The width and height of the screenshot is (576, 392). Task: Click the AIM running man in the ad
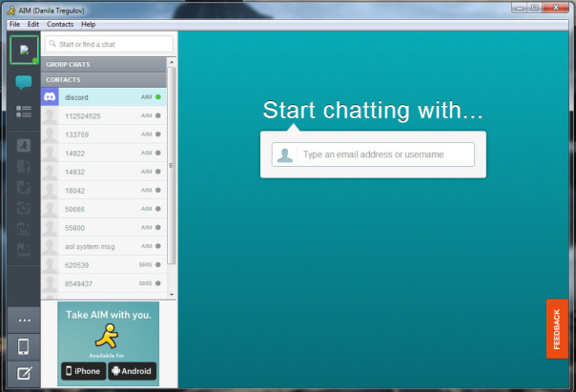pyautogui.click(x=107, y=336)
